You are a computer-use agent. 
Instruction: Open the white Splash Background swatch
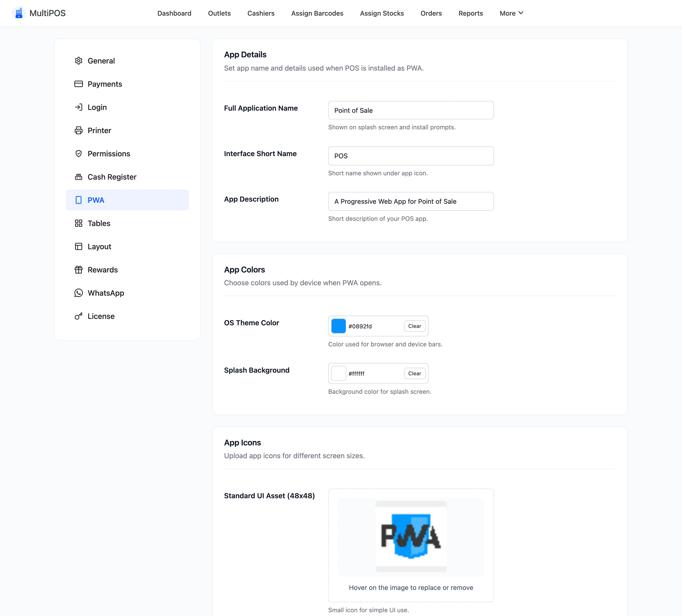[338, 373]
